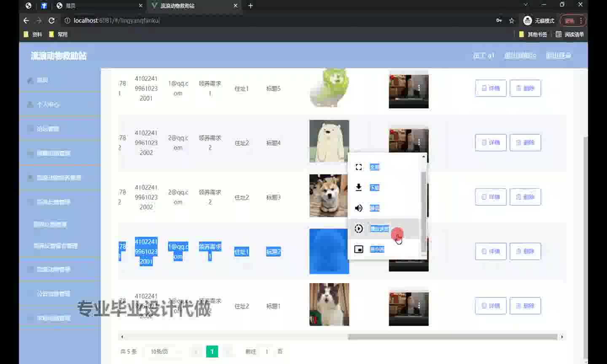Click the password key icon in address bar

pos(499,21)
